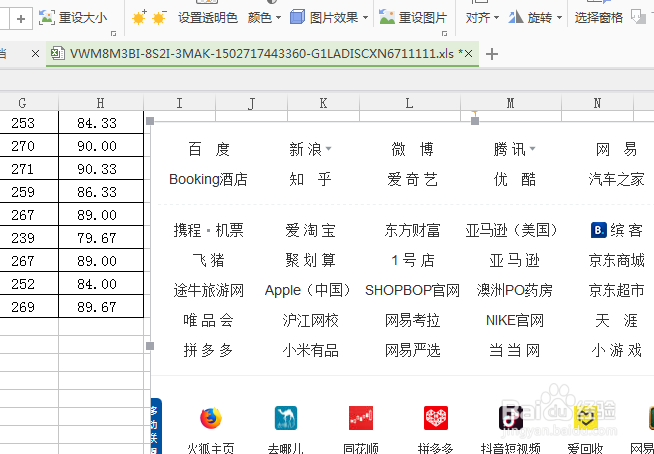
Task: Select column K header
Action: pyautogui.click(x=323, y=103)
